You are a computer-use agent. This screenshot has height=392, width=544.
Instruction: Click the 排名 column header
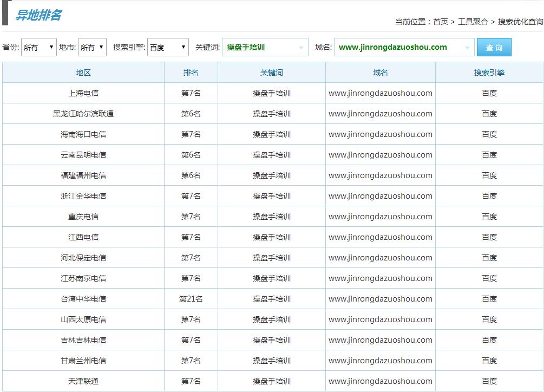191,73
